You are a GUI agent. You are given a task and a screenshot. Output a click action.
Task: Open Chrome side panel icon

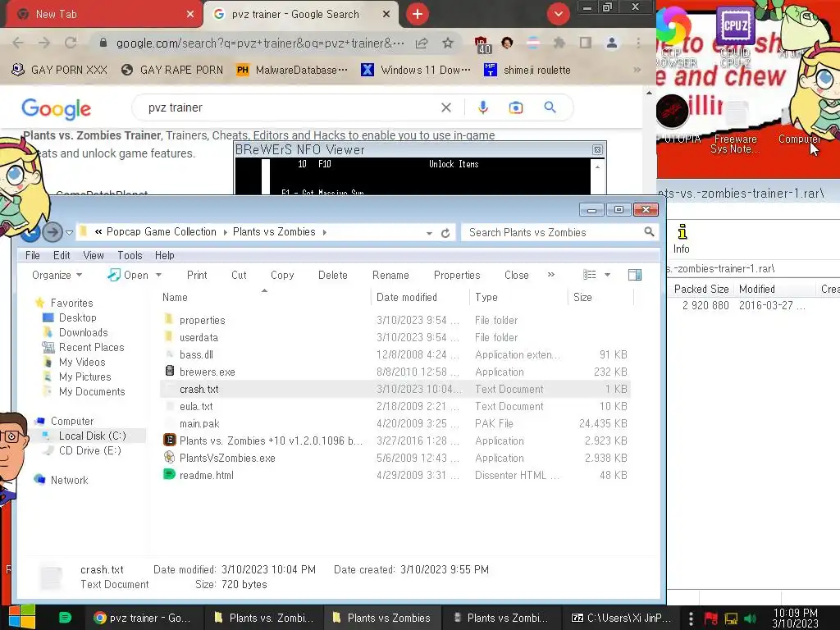[x=586, y=43]
